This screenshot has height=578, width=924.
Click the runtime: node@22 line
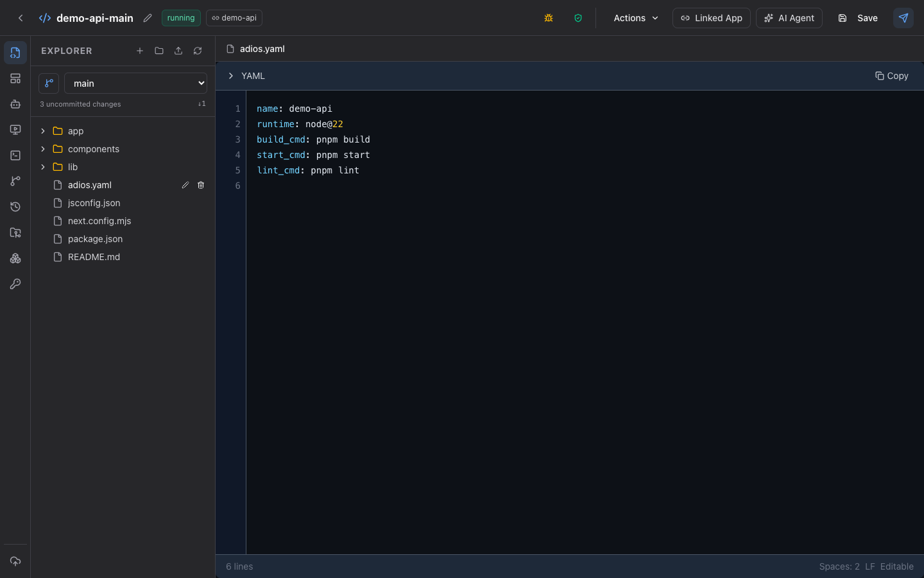click(300, 124)
